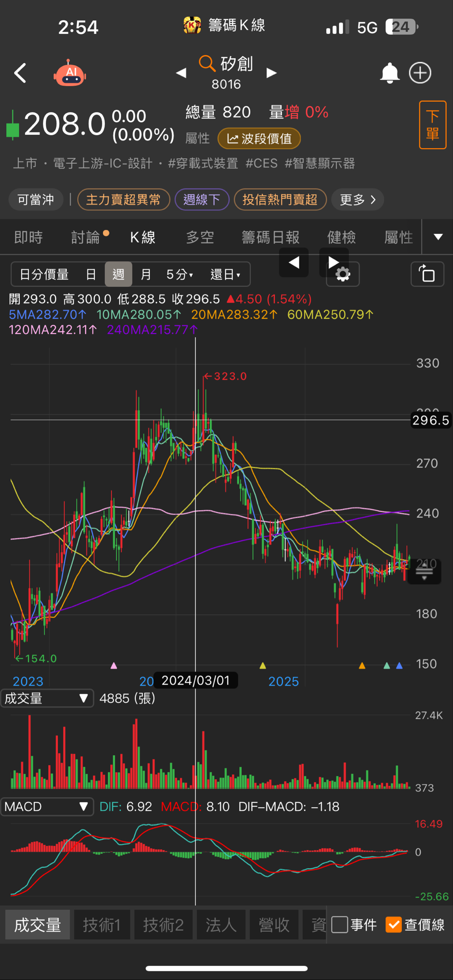Tap the yellow triangle event marker
The width and height of the screenshot is (453, 980).
262,665
